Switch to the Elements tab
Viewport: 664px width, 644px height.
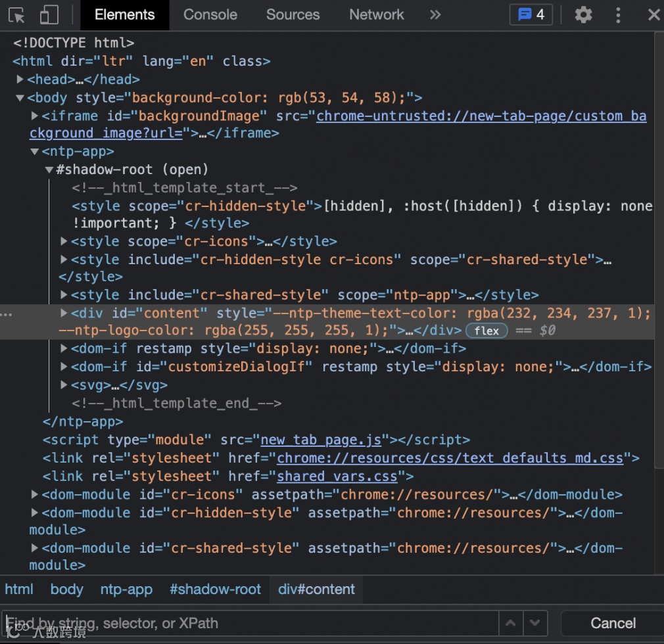coord(124,15)
